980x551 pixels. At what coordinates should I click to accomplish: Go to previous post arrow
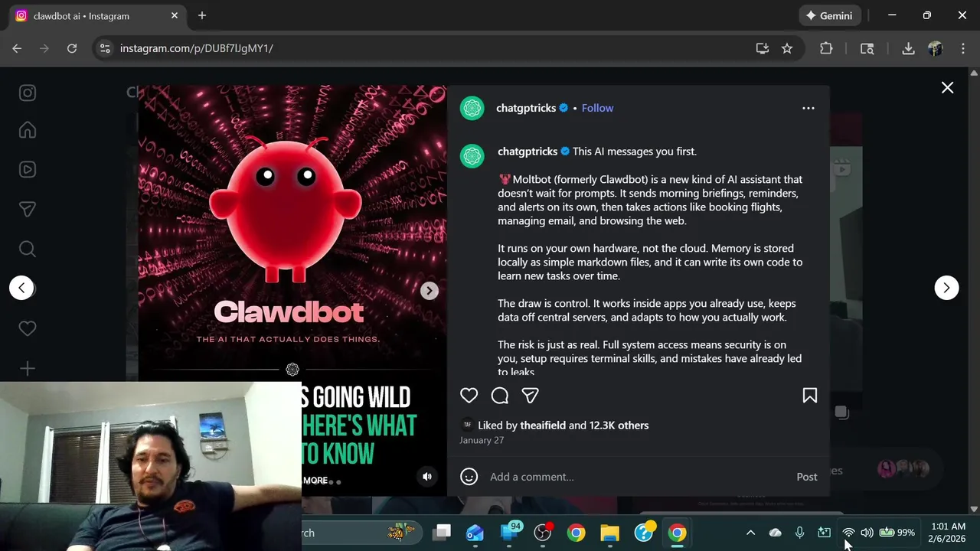coord(21,288)
